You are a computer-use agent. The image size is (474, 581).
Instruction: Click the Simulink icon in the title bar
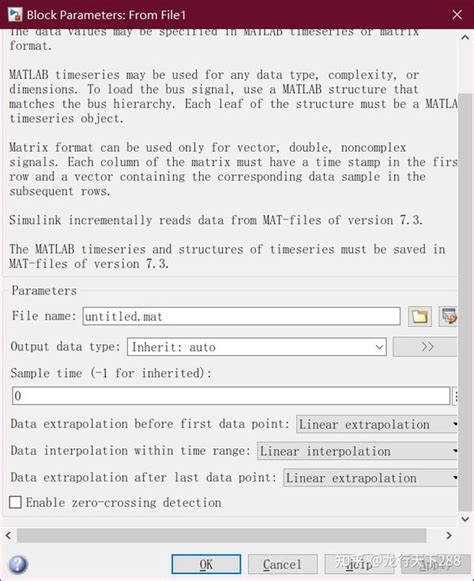coord(15,14)
